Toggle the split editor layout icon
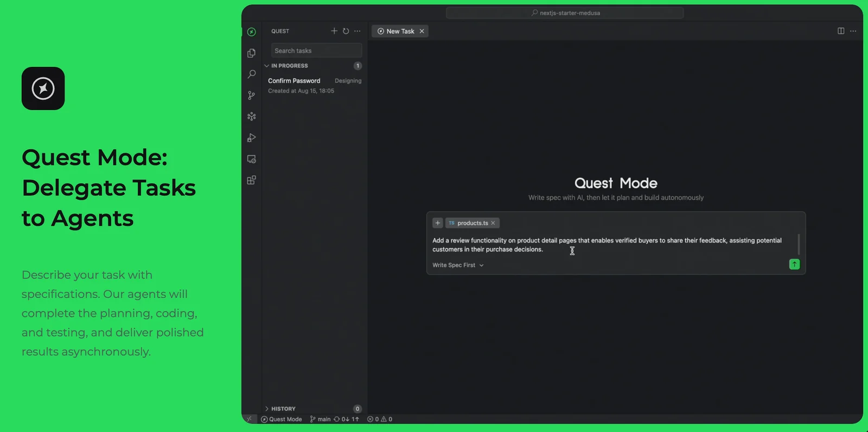This screenshot has width=868, height=432. [841, 31]
